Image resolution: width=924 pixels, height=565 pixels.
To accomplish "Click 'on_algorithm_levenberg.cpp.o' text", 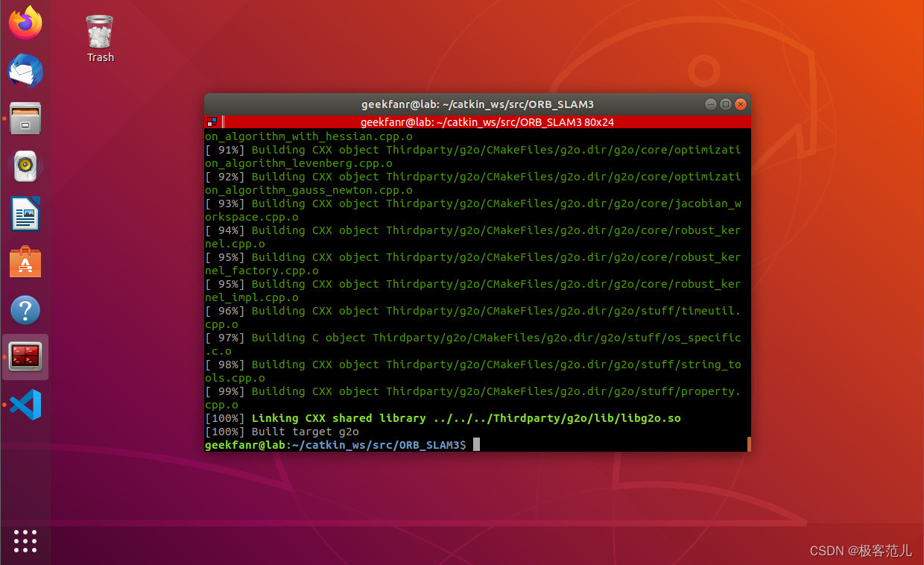I will [x=299, y=163].
